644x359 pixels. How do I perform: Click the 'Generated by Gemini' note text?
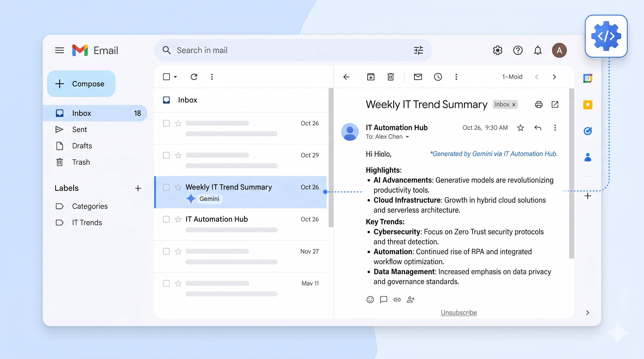click(494, 154)
